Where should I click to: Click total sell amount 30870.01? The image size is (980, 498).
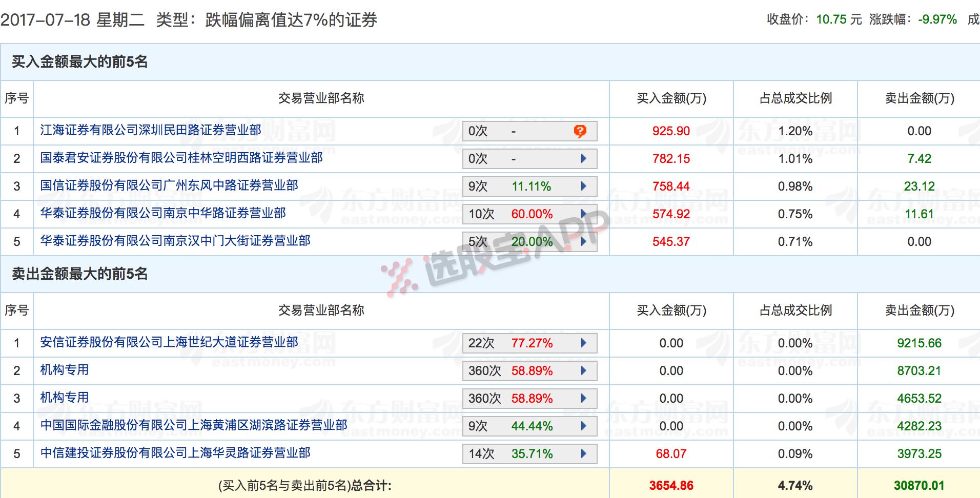[x=919, y=486]
